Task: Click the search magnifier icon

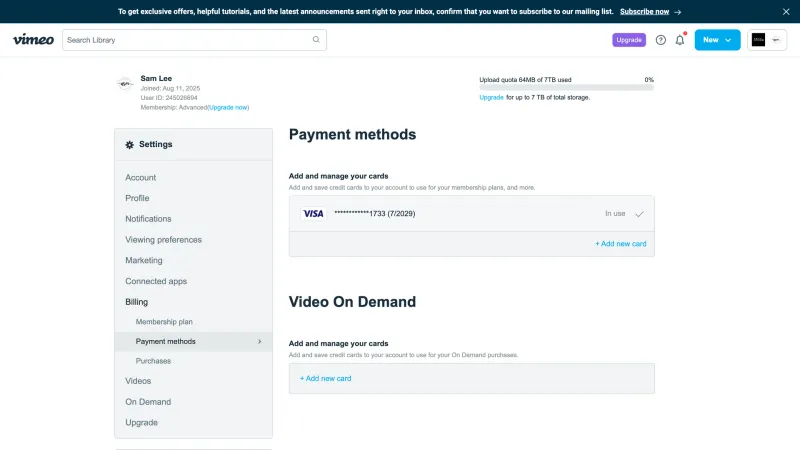Action: 316,39
